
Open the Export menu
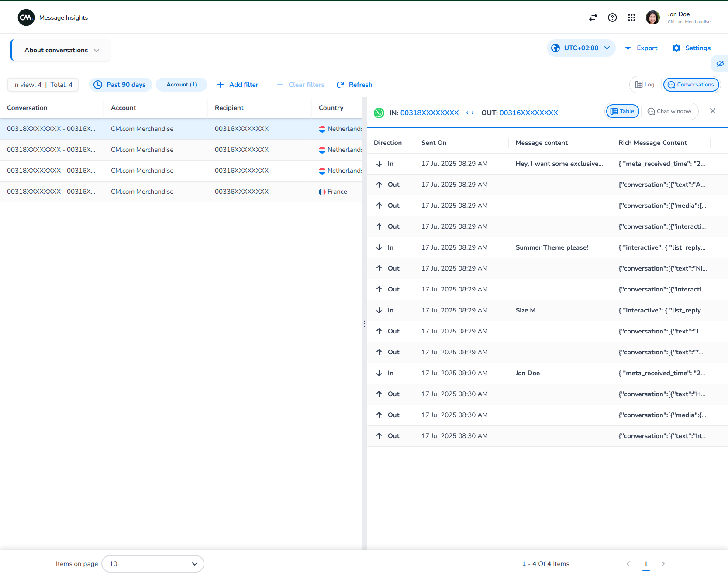click(641, 48)
